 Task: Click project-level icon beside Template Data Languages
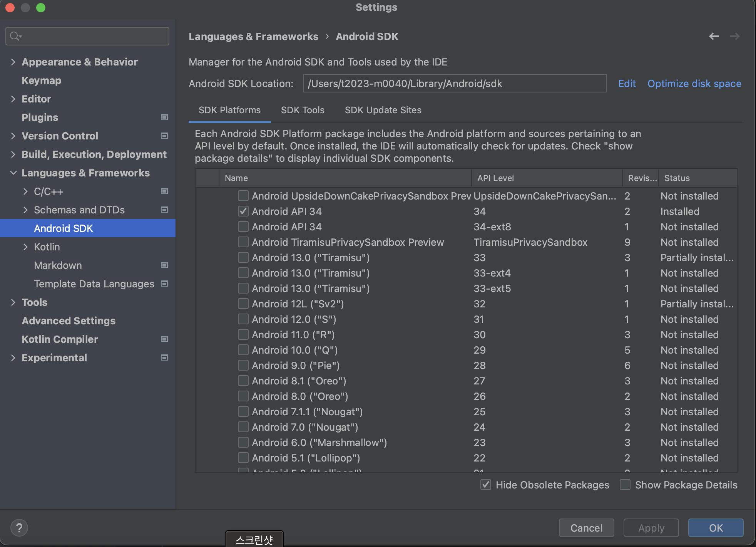pos(164,284)
